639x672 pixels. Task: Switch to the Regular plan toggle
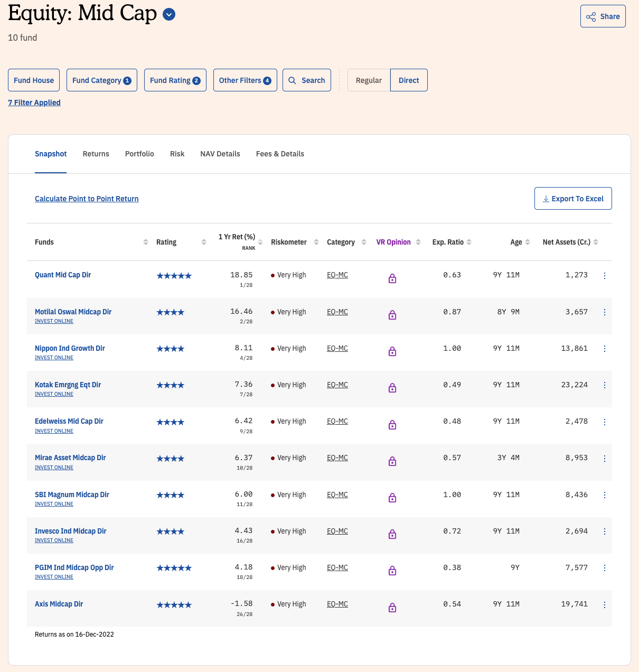pyautogui.click(x=369, y=80)
